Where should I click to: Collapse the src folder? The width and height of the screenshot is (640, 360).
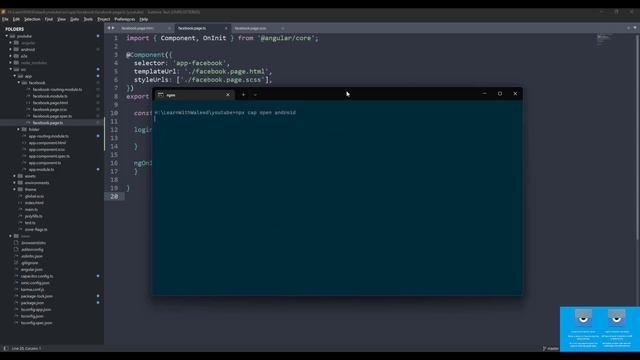coord(11,69)
